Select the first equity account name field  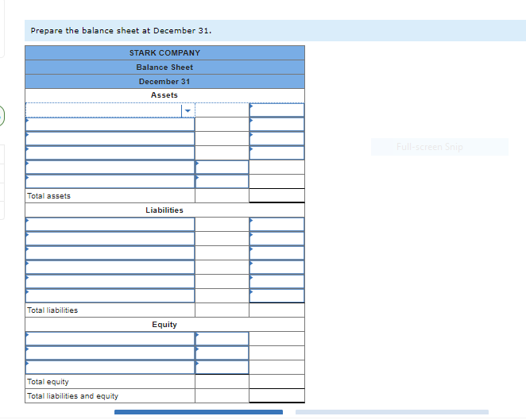[110, 339]
